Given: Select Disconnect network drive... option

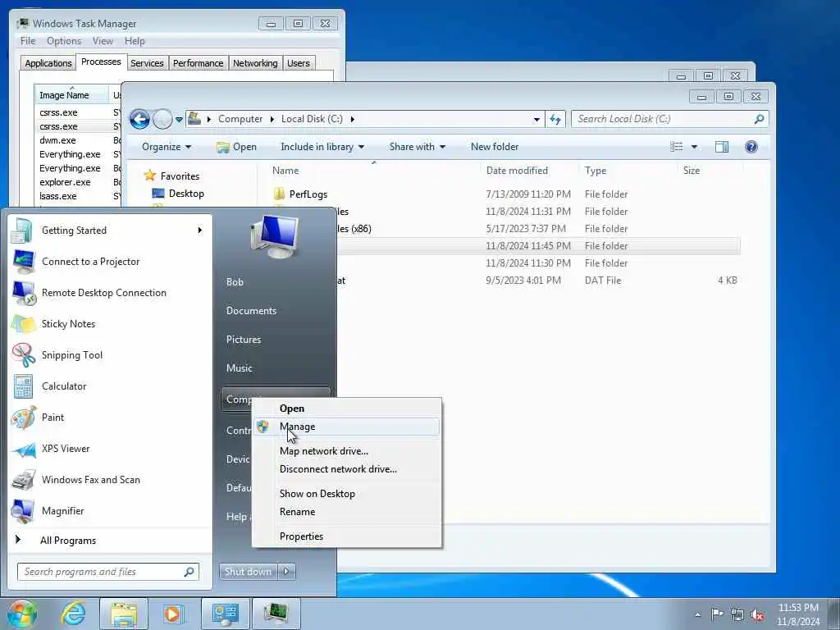Looking at the screenshot, I should click(347, 469).
